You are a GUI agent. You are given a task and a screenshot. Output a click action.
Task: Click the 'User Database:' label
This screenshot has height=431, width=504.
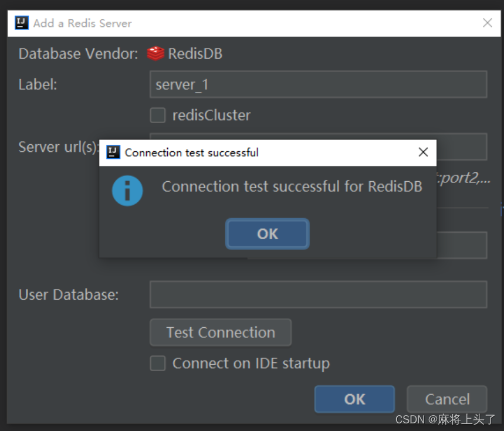click(69, 295)
